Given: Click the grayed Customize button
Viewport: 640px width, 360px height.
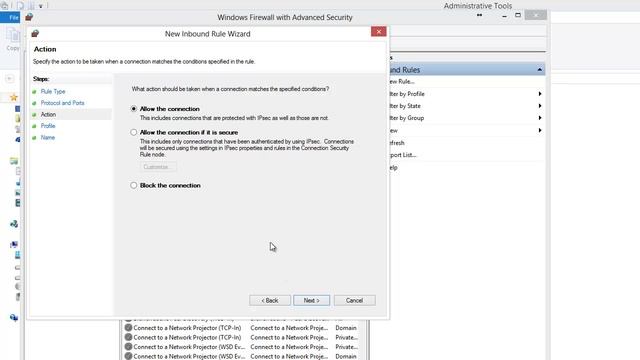Looking at the screenshot, I should tap(158, 167).
